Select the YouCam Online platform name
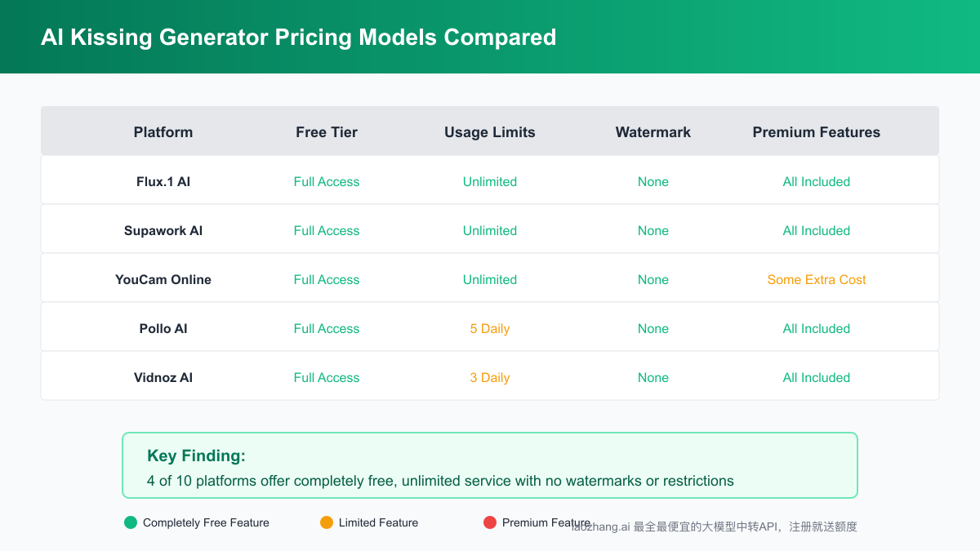Screen dimensions: 980x551 point(163,279)
